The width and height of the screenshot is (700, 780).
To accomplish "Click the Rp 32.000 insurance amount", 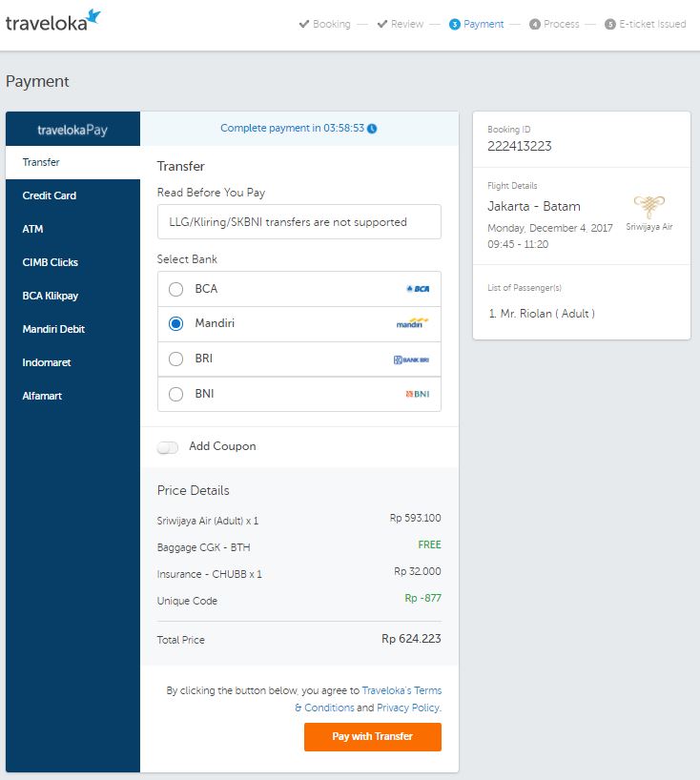I will coord(418,571).
